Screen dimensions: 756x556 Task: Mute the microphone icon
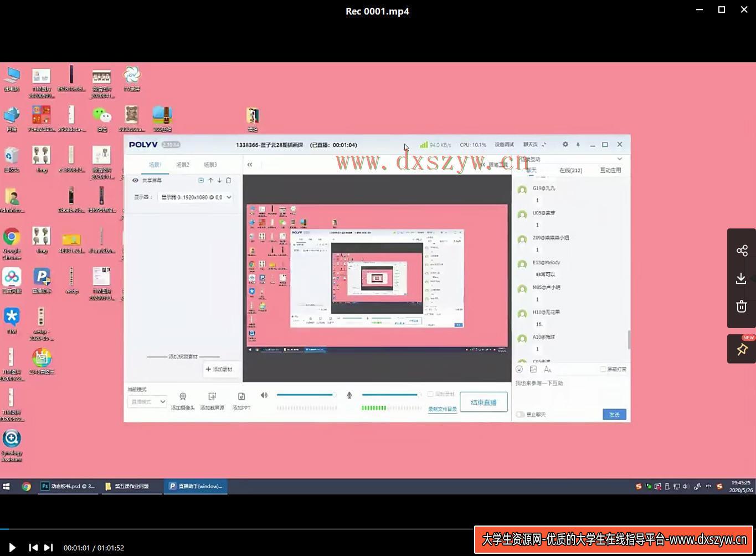(x=349, y=395)
